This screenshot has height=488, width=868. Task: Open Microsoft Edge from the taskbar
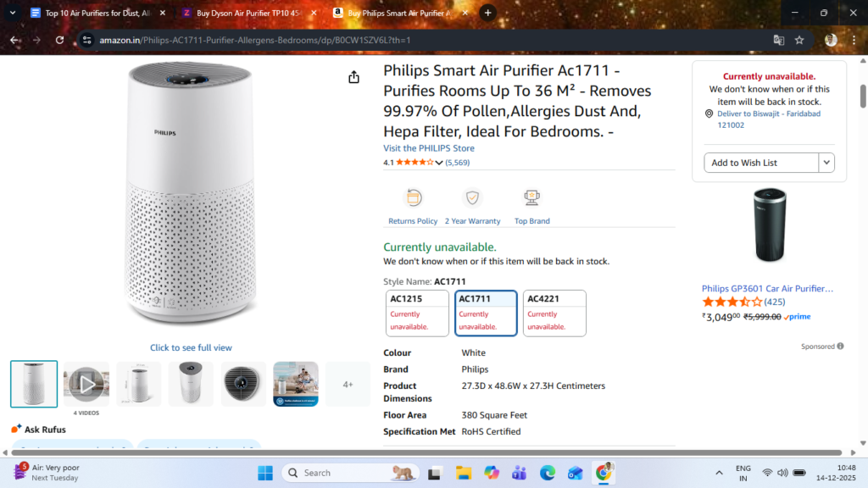(x=547, y=473)
